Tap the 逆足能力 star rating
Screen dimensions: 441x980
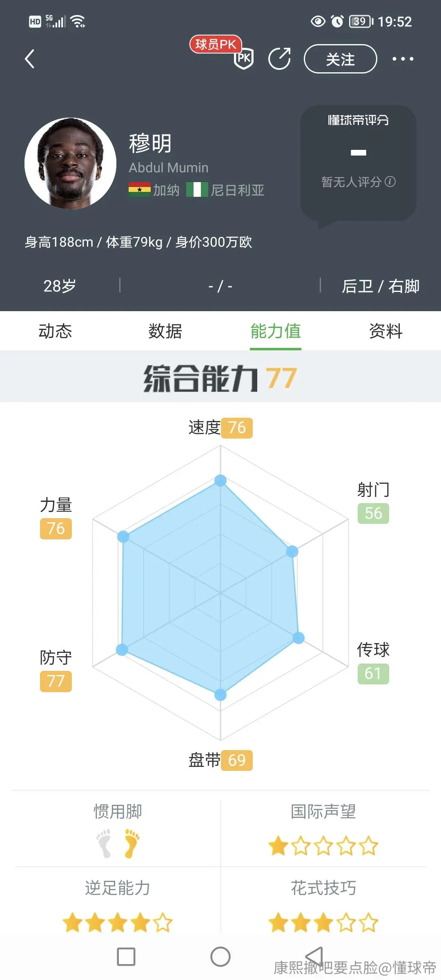click(x=118, y=922)
